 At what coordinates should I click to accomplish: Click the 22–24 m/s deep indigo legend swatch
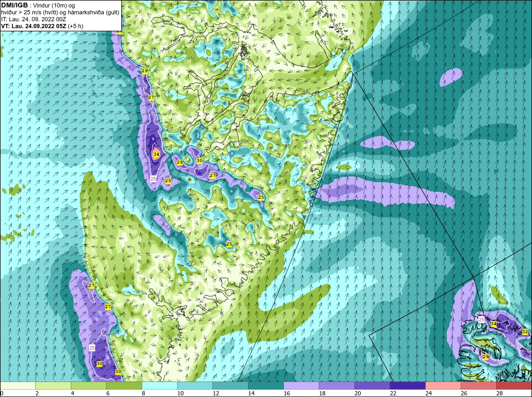408,385
